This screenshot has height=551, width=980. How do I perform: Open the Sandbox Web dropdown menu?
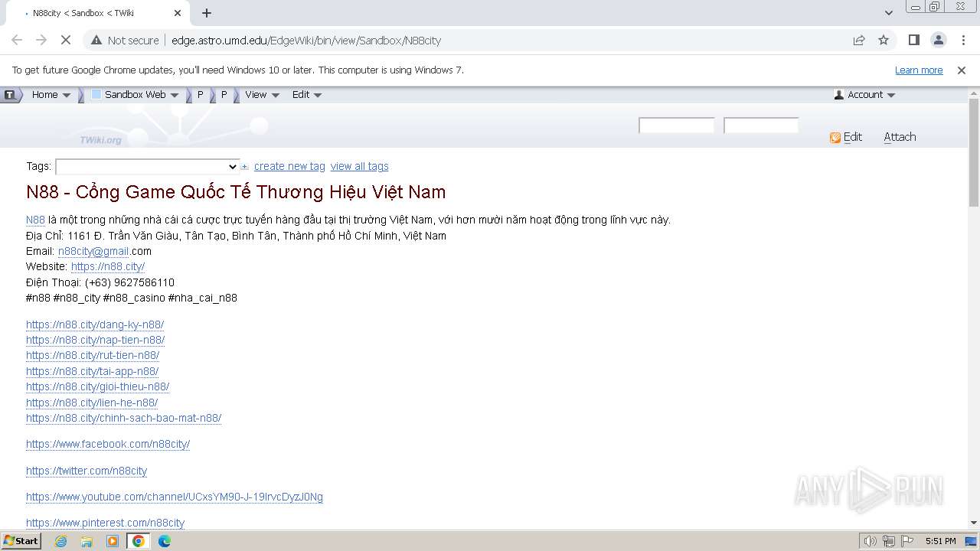click(135, 95)
